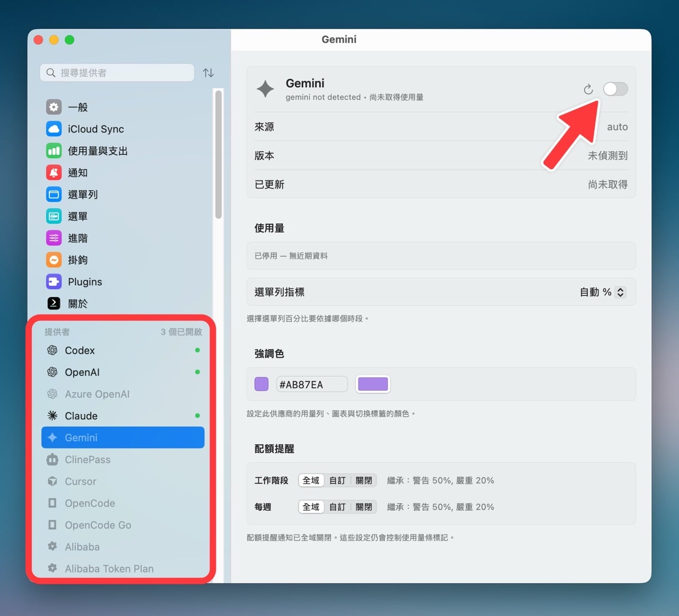Select the Cursor cube icon

coord(52,481)
